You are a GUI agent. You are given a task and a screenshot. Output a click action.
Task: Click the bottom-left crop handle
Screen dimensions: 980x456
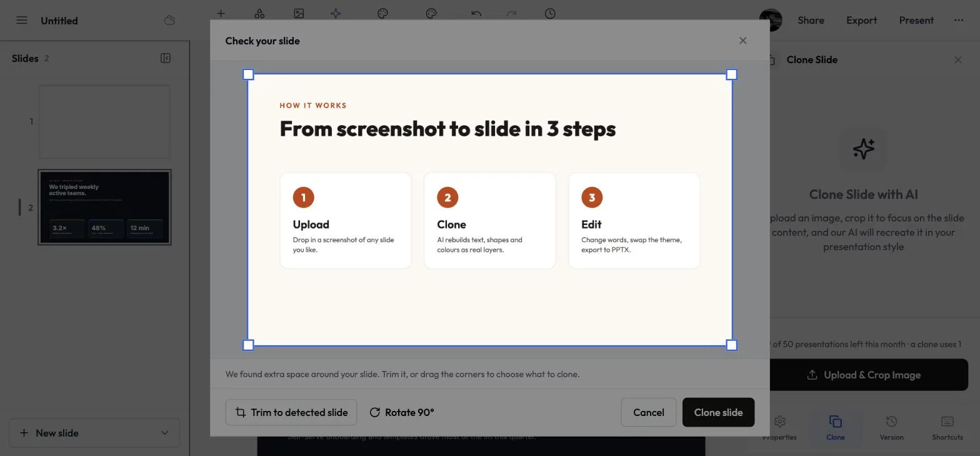coord(248,345)
